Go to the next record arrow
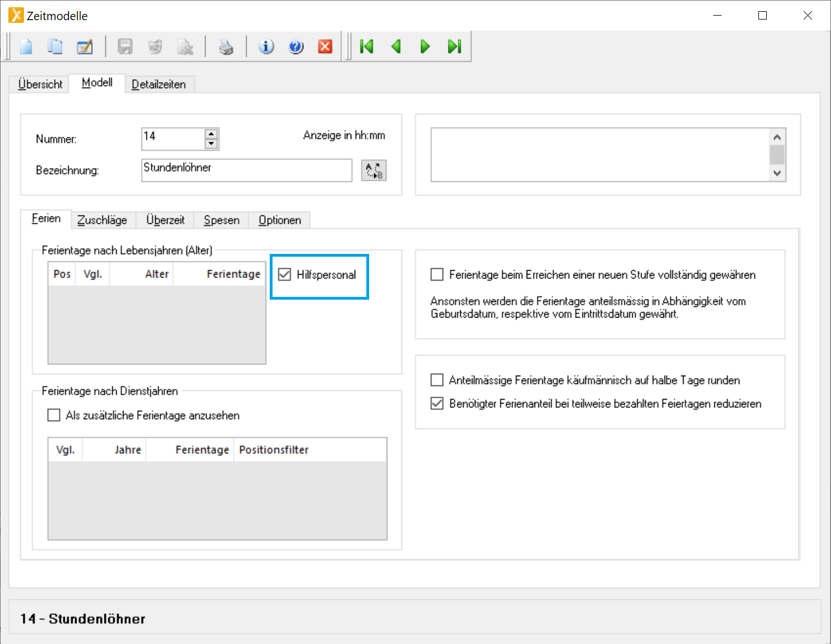831x644 pixels. pos(425,47)
